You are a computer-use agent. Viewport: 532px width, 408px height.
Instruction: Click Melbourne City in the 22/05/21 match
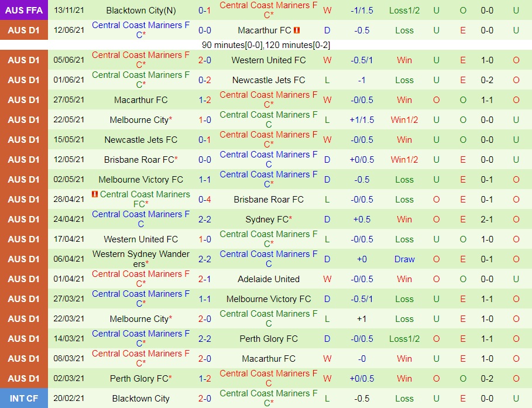coord(140,120)
